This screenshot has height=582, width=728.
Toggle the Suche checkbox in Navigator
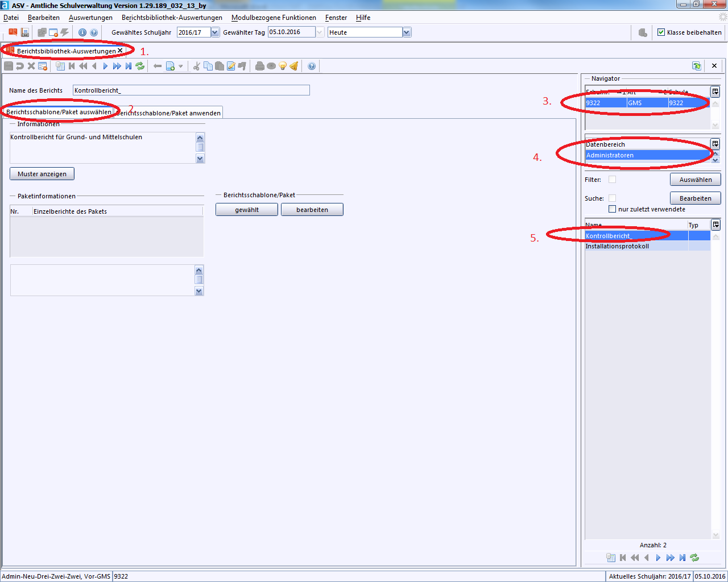(612, 198)
